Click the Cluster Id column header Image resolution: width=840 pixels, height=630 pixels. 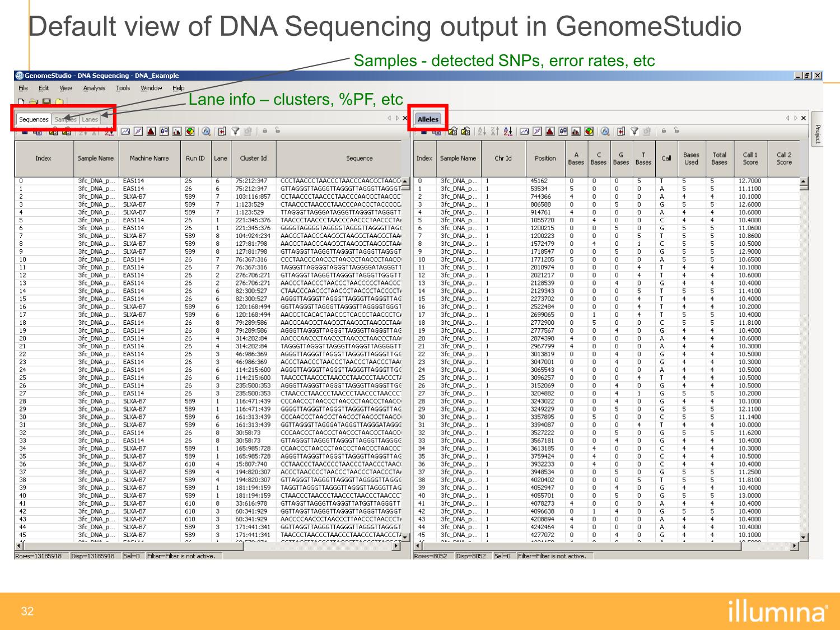click(254, 158)
